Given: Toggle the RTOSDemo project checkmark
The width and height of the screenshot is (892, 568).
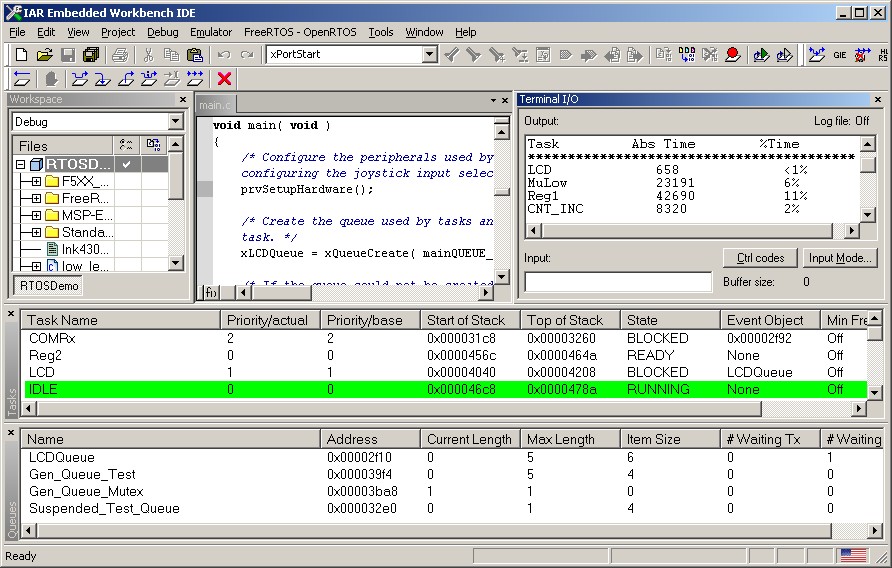Looking at the screenshot, I should 127,164.
